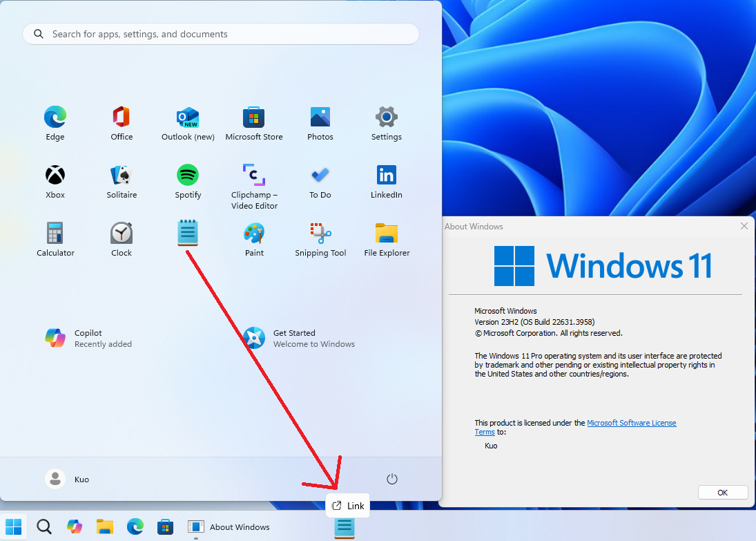Switch to About Windows taskbar item
Image resolution: width=756 pixels, height=541 pixels.
[x=229, y=526]
